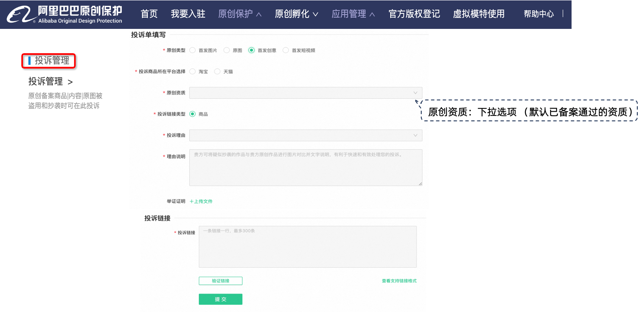The width and height of the screenshot is (644, 312).
Task: Open the 首页 nav item
Action: pyautogui.click(x=149, y=14)
